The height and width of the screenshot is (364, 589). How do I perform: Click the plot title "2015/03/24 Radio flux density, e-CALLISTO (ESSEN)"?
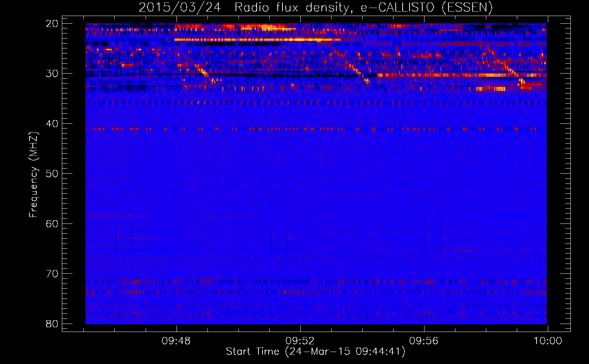click(316, 7)
